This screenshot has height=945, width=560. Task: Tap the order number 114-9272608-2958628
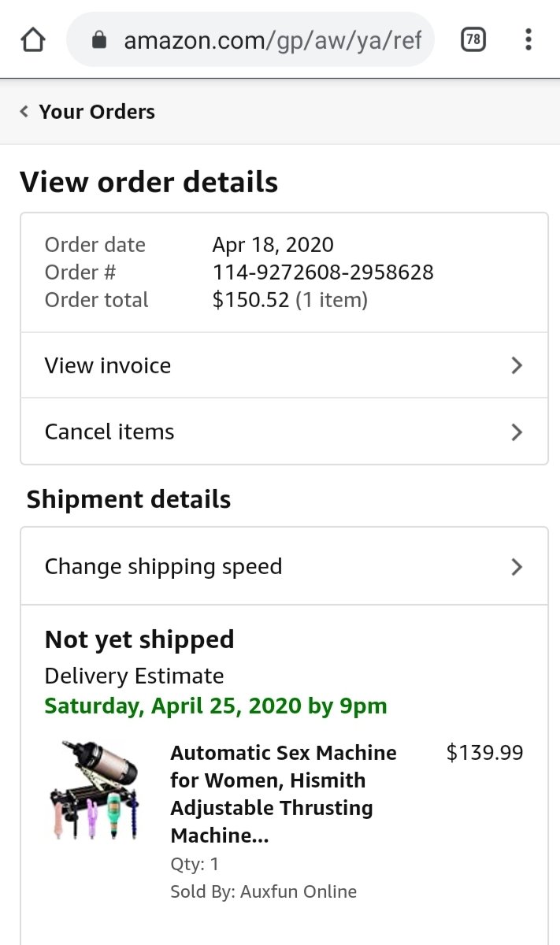click(323, 272)
